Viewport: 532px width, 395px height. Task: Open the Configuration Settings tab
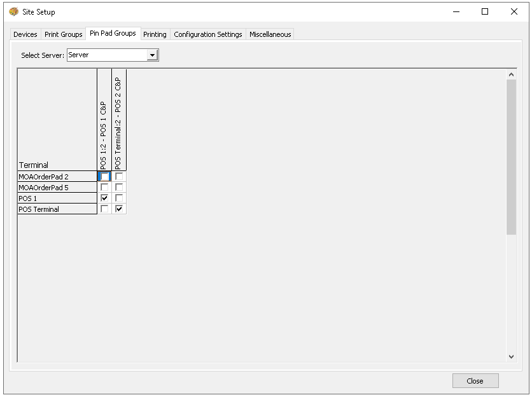pos(208,34)
